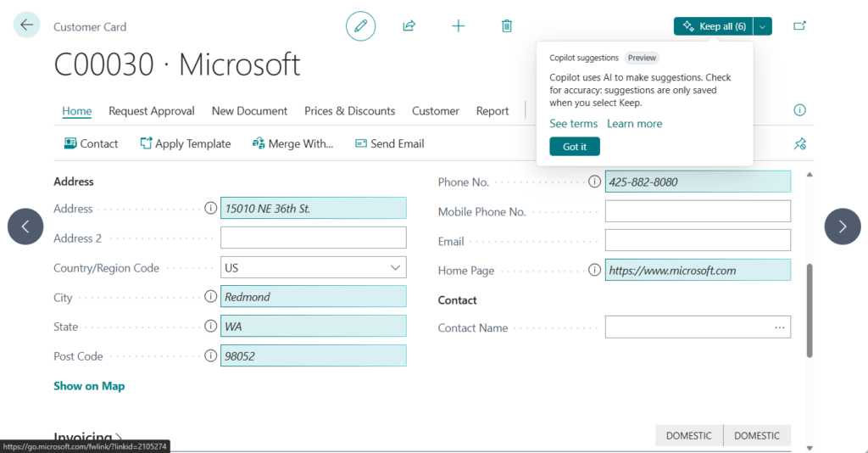Click the Learn more link
Screen dimensions: 868x453
tap(634, 124)
